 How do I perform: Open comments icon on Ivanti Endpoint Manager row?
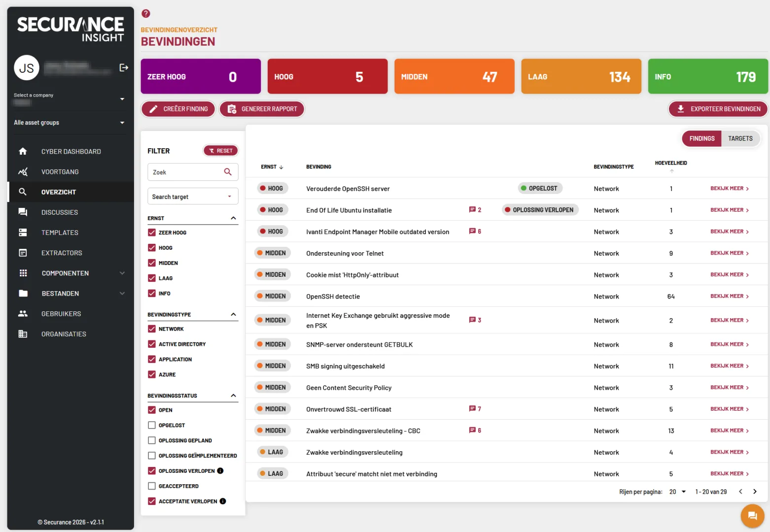pyautogui.click(x=472, y=232)
